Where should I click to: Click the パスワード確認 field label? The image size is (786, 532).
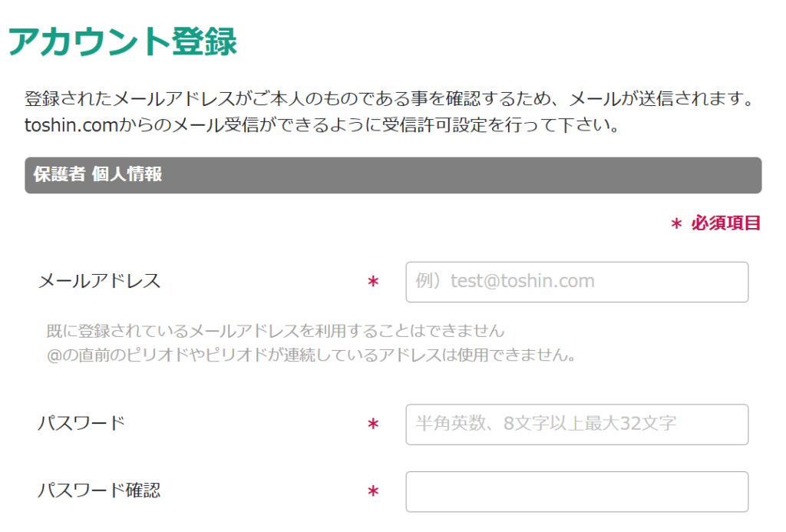pyautogui.click(x=100, y=491)
